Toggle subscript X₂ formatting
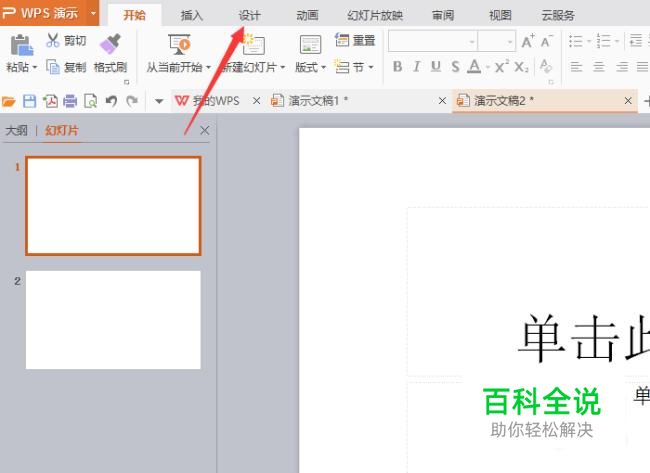650x473 pixels. click(x=521, y=66)
